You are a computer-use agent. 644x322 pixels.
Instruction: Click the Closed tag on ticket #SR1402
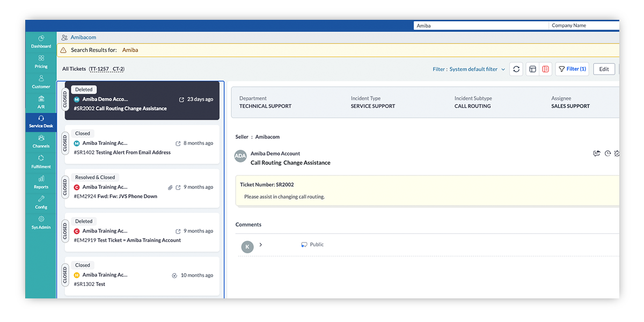click(x=83, y=133)
